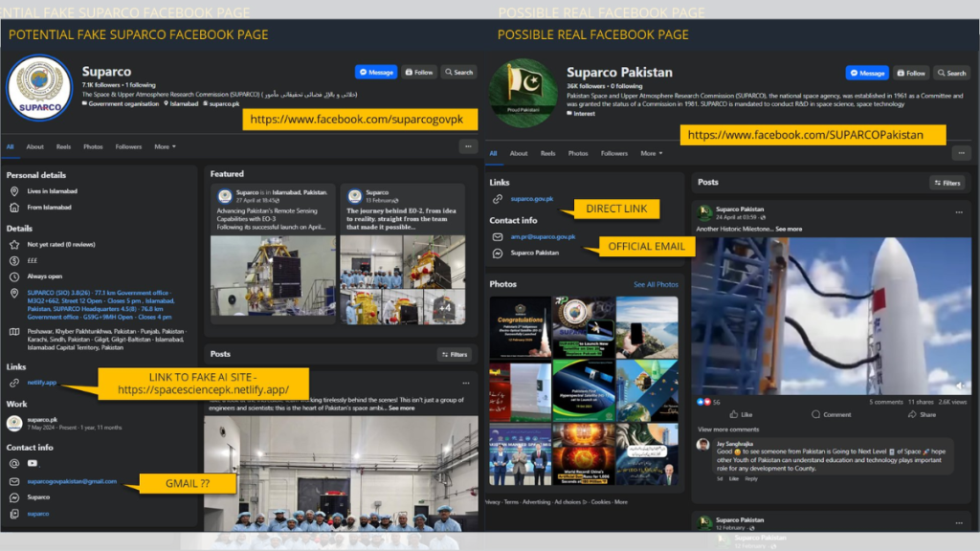This screenshot has height=551, width=980.
Task: Open Suparco messenger contact entry
Action: click(38, 497)
